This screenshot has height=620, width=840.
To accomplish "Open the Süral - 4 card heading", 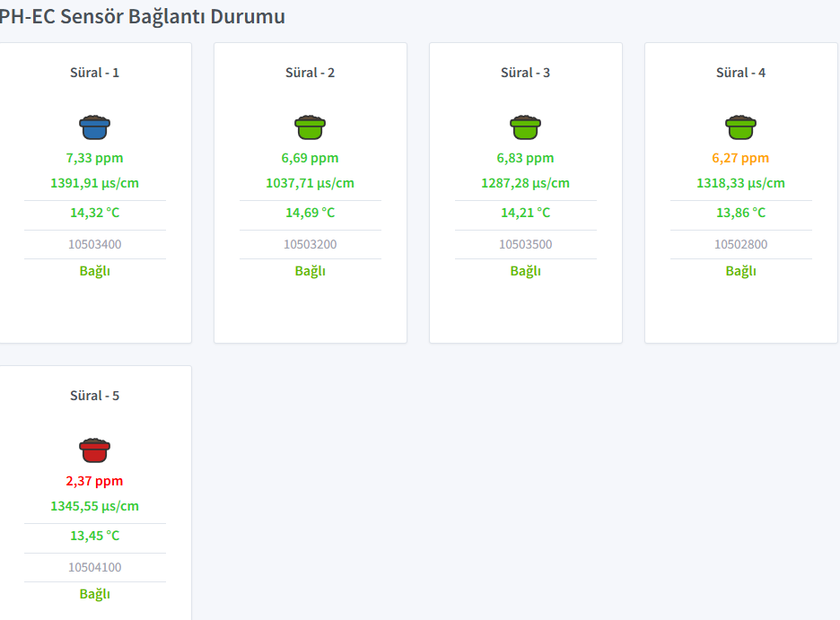I will click(740, 72).
